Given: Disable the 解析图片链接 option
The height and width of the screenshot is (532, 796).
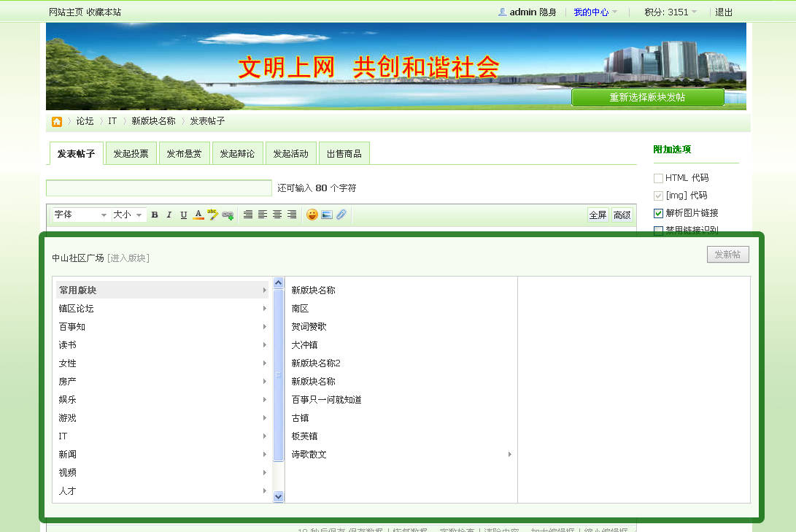Looking at the screenshot, I should 659,213.
